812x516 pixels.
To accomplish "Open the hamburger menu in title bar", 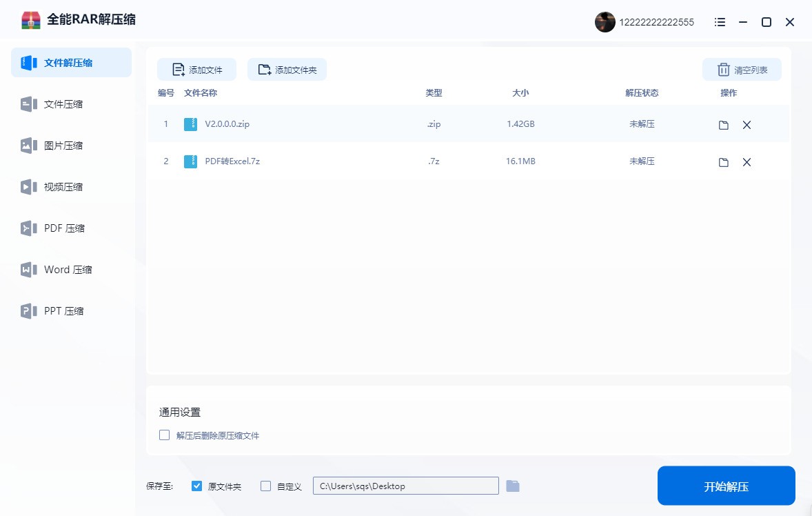I will (720, 22).
